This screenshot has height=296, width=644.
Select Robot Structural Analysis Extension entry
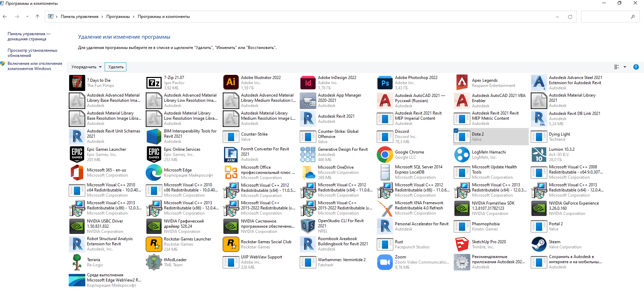point(106,244)
